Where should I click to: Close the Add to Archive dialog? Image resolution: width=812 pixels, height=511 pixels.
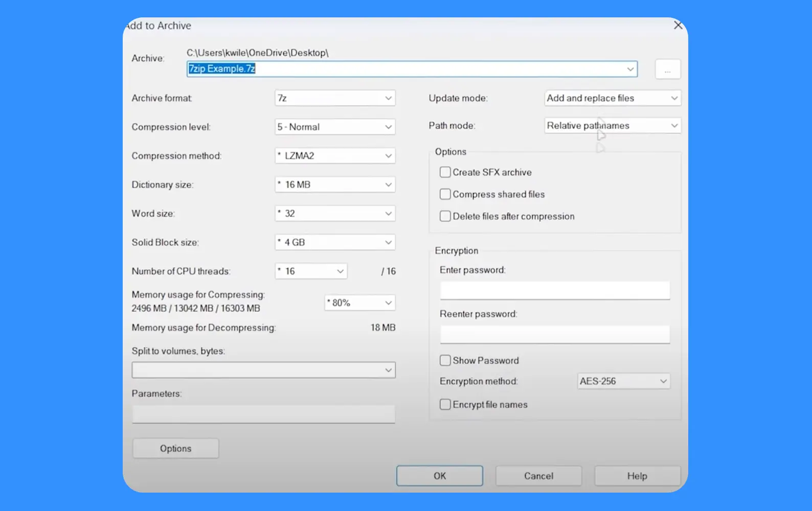click(678, 25)
